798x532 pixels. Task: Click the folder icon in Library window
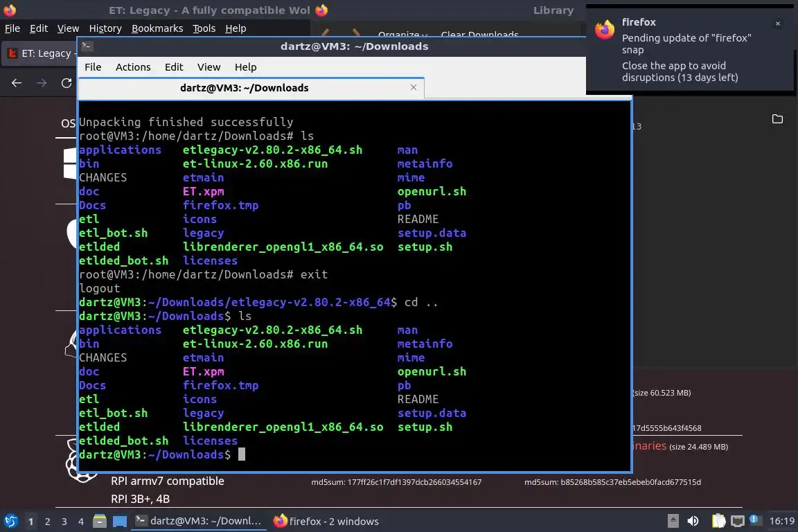point(778,119)
